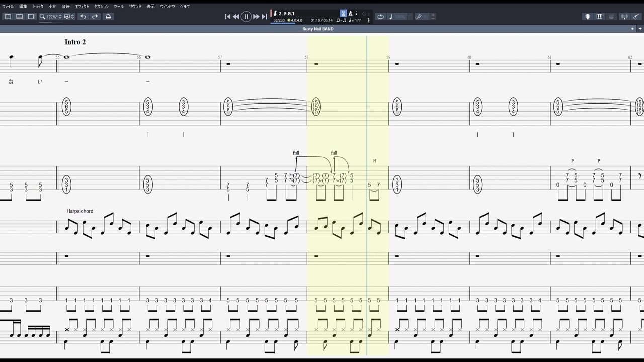Undo the last action
The width and height of the screenshot is (644, 362).
83,17
